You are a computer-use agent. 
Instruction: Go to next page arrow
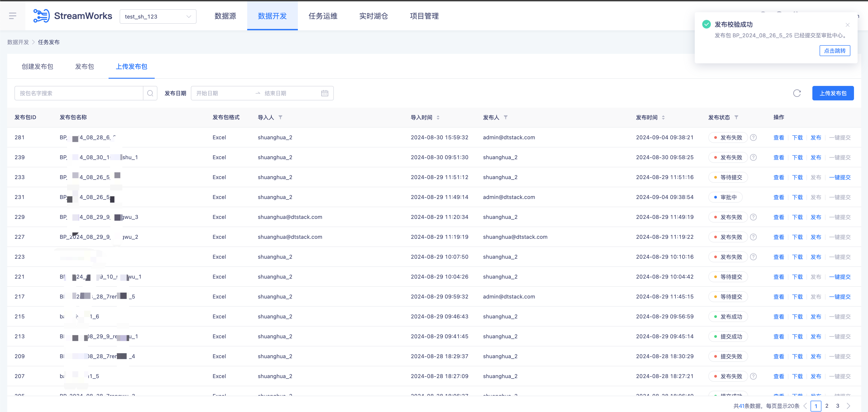pos(849,406)
